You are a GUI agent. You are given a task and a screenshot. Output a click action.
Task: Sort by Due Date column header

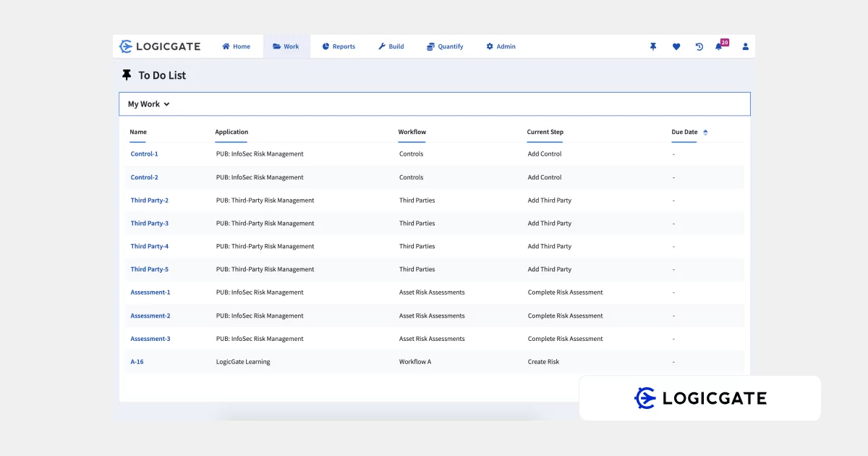point(685,132)
